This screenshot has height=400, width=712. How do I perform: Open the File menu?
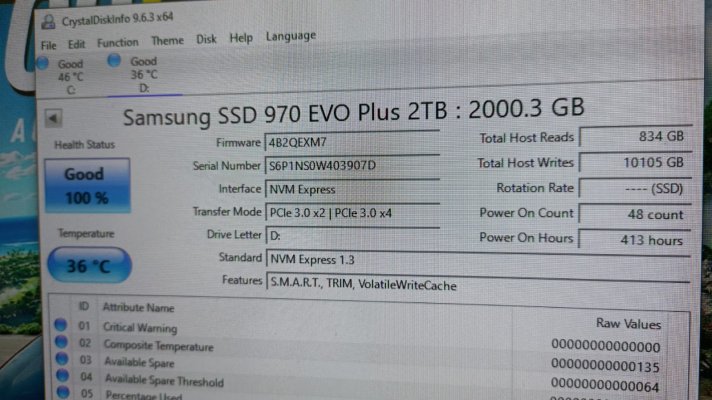(x=48, y=45)
